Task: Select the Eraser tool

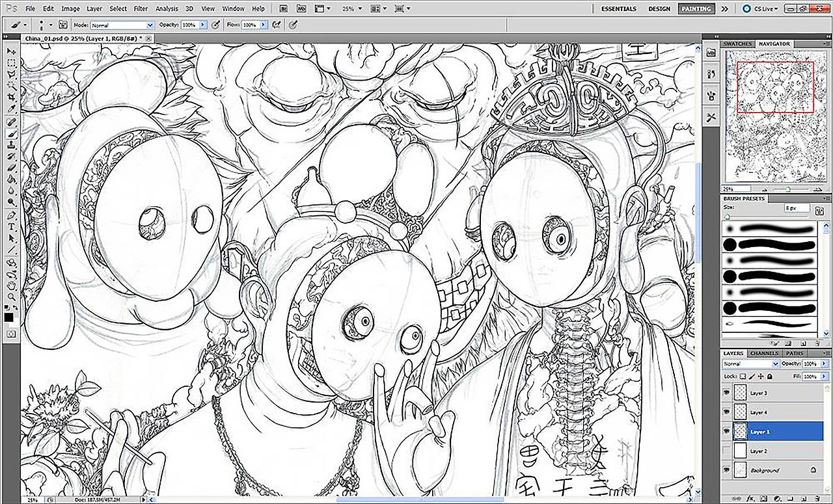Action: tap(11, 168)
